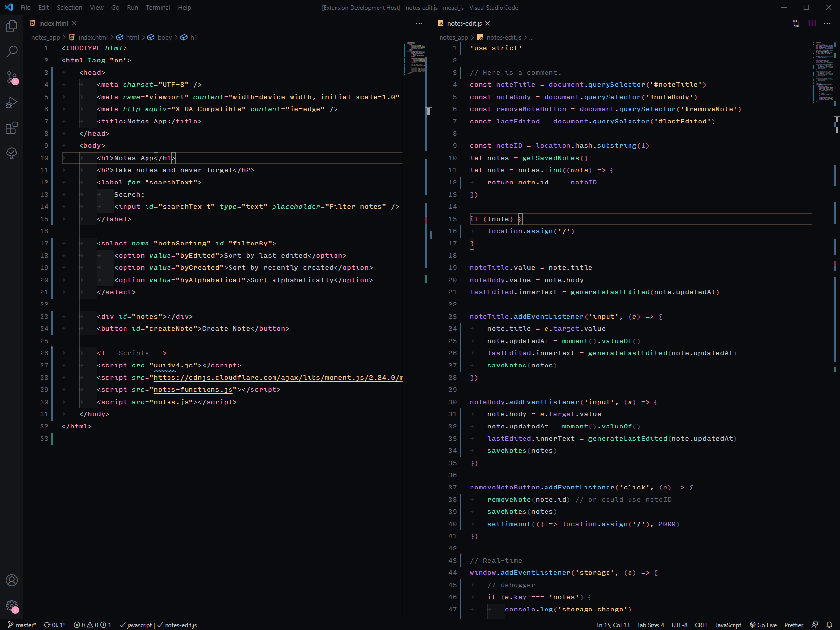Open the File menu
This screenshot has height=630, width=840.
tap(26, 7)
